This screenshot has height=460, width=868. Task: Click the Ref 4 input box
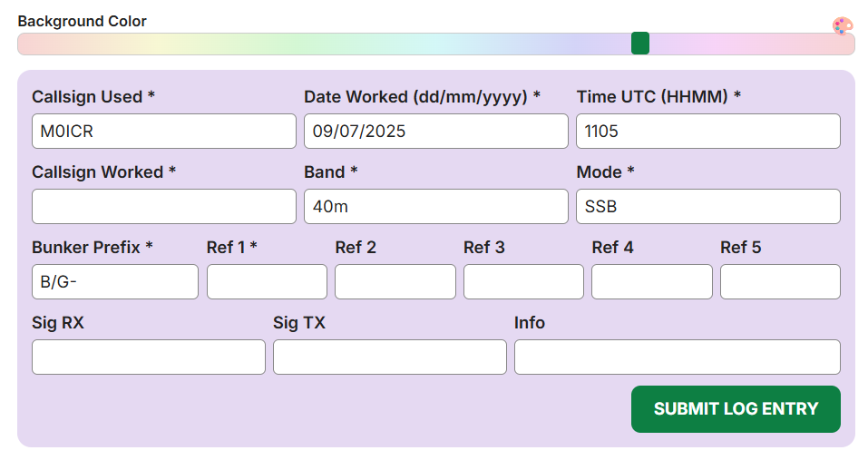coord(651,282)
